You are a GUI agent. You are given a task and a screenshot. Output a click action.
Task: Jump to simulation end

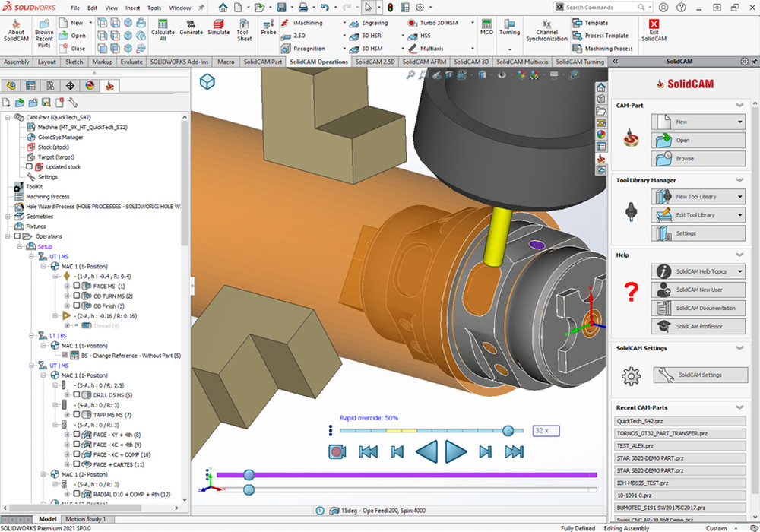[514, 451]
